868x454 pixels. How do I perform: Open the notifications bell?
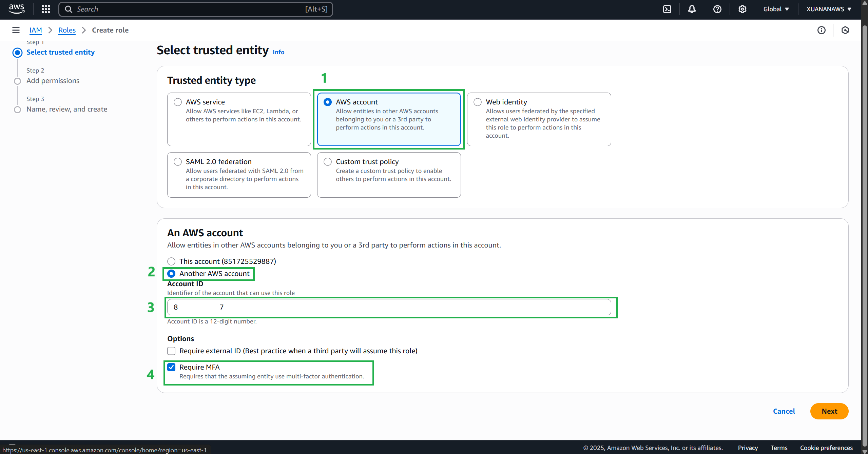pos(692,9)
